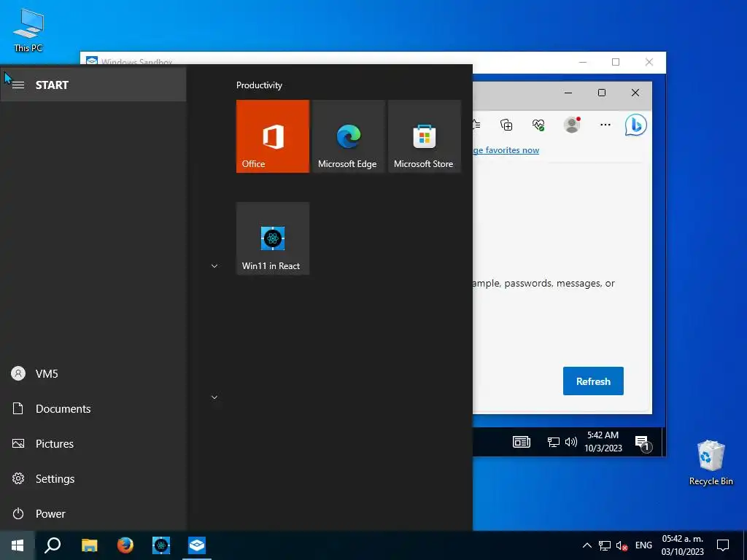Open Documents from the Start menu
This screenshot has width=747, height=560.
[93, 408]
